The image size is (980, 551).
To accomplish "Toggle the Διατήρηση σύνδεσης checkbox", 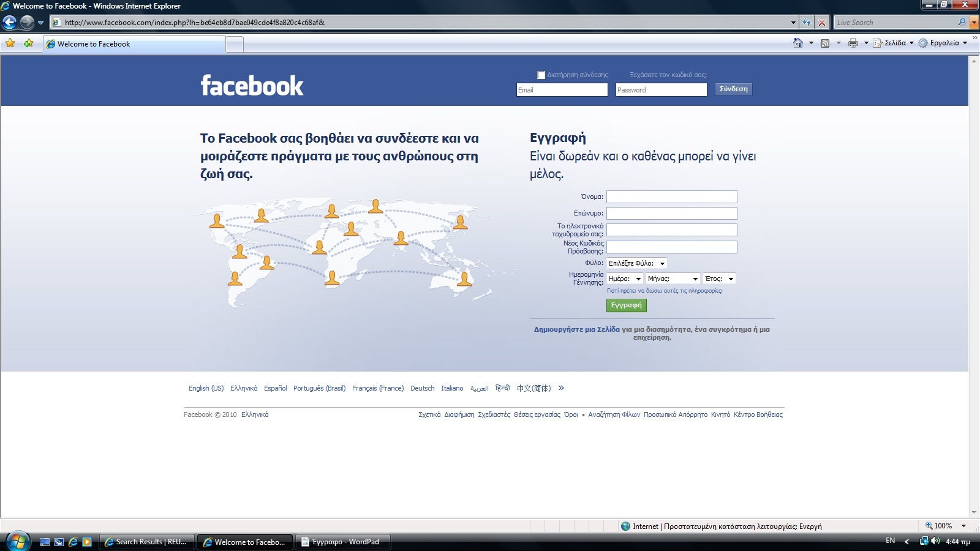I will [541, 75].
